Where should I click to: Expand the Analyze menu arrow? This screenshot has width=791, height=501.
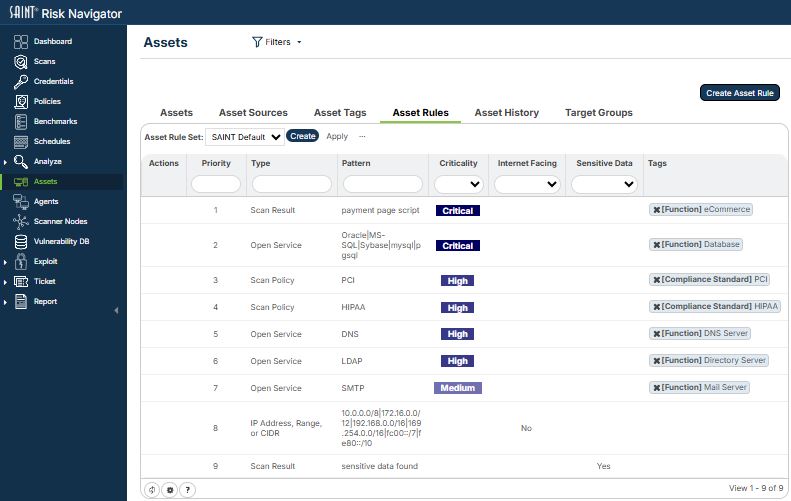pyautogui.click(x=5, y=162)
